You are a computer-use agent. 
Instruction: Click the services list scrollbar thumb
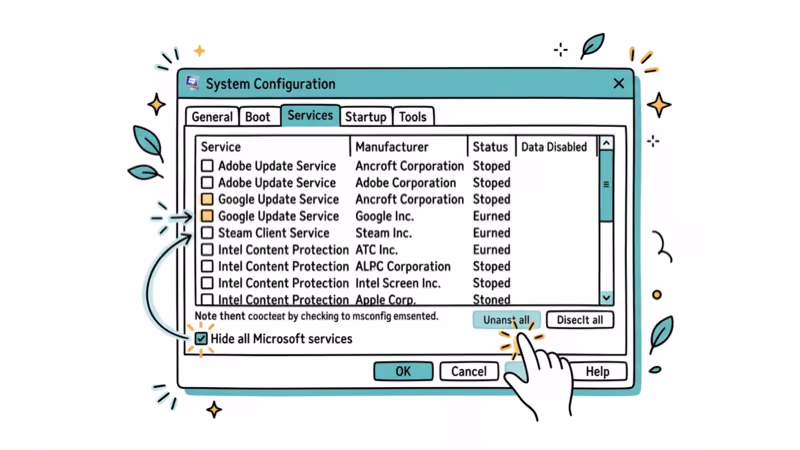[606, 186]
